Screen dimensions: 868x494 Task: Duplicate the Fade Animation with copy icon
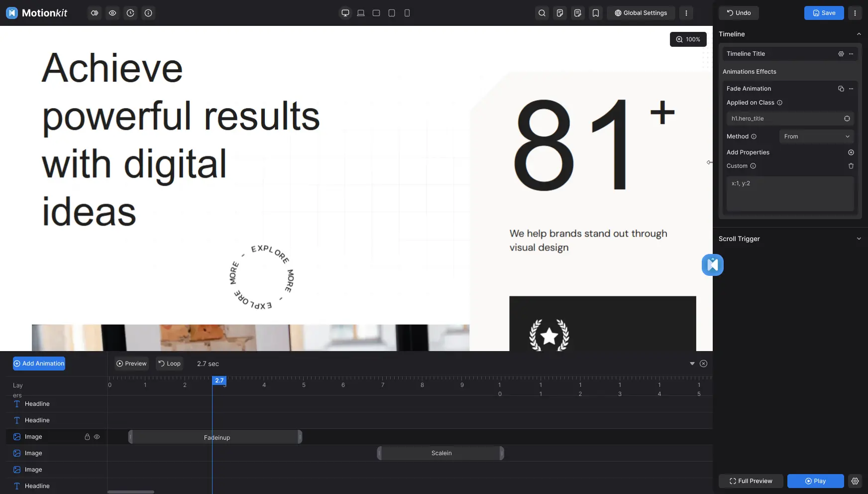[841, 89]
